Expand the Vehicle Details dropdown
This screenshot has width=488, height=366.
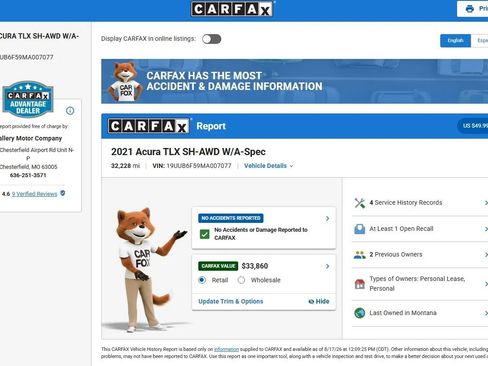pyautogui.click(x=268, y=166)
